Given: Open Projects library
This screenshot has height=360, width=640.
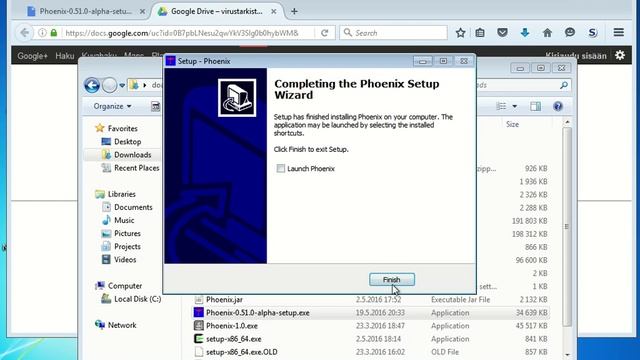Looking at the screenshot, I should (x=127, y=247).
